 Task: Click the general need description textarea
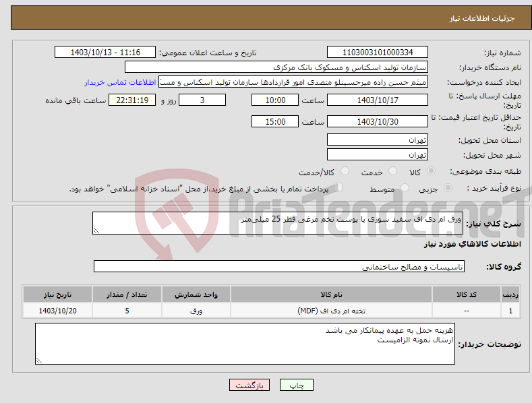click(x=278, y=223)
